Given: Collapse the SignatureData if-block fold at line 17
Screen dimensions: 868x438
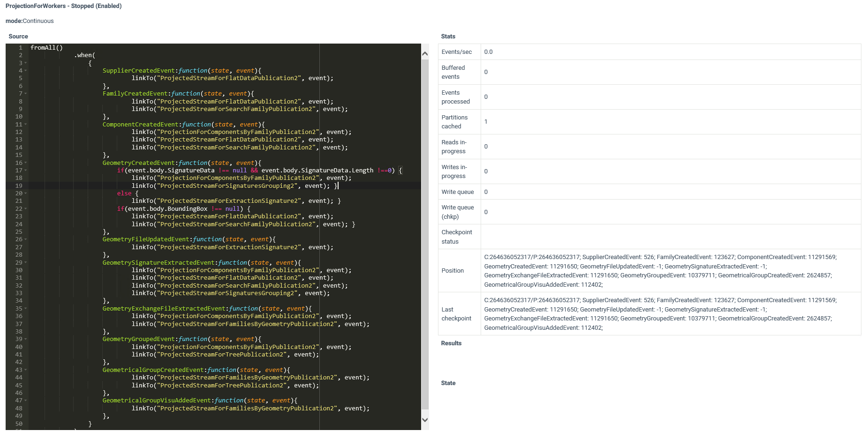Looking at the screenshot, I should pos(26,171).
